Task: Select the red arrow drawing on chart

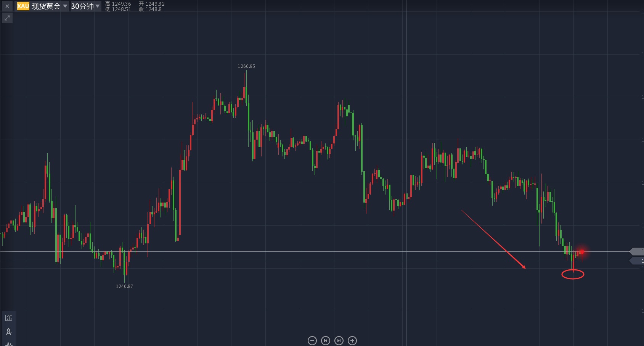Action: point(493,239)
